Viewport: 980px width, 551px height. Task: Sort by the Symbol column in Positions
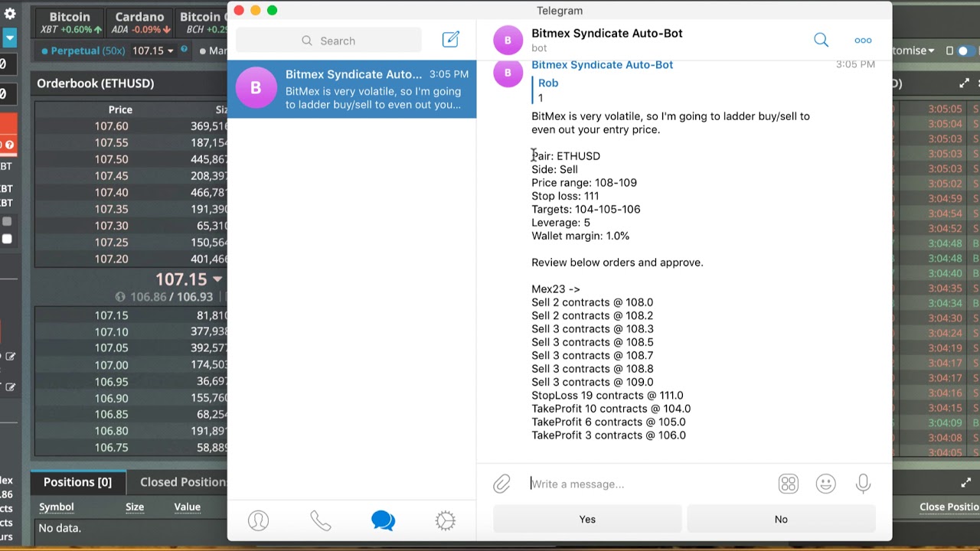coord(57,507)
